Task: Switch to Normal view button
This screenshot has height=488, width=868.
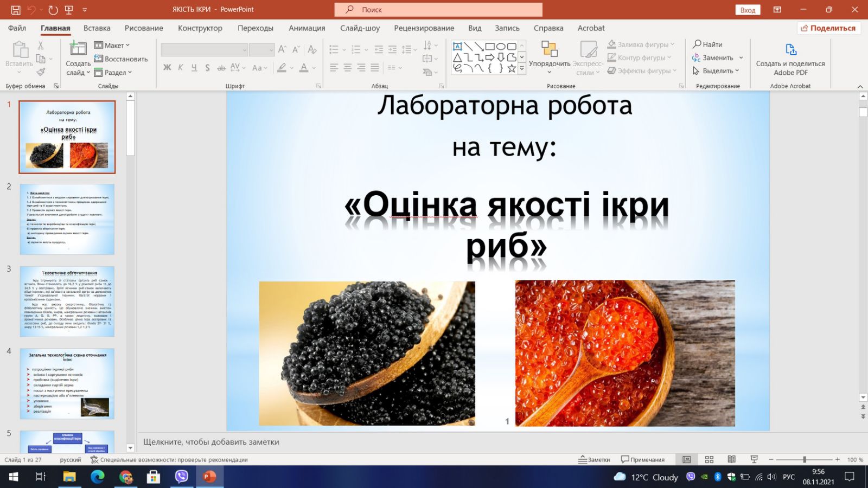Action: 687,460
